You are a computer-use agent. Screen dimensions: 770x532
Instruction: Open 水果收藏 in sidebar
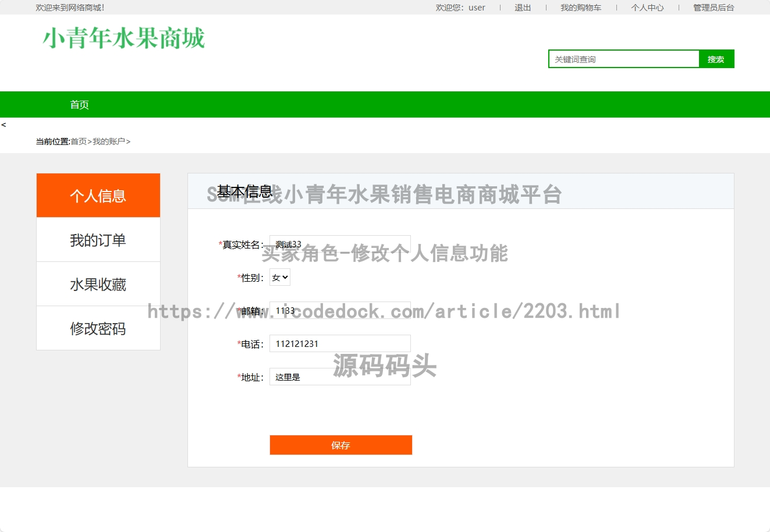(x=98, y=284)
